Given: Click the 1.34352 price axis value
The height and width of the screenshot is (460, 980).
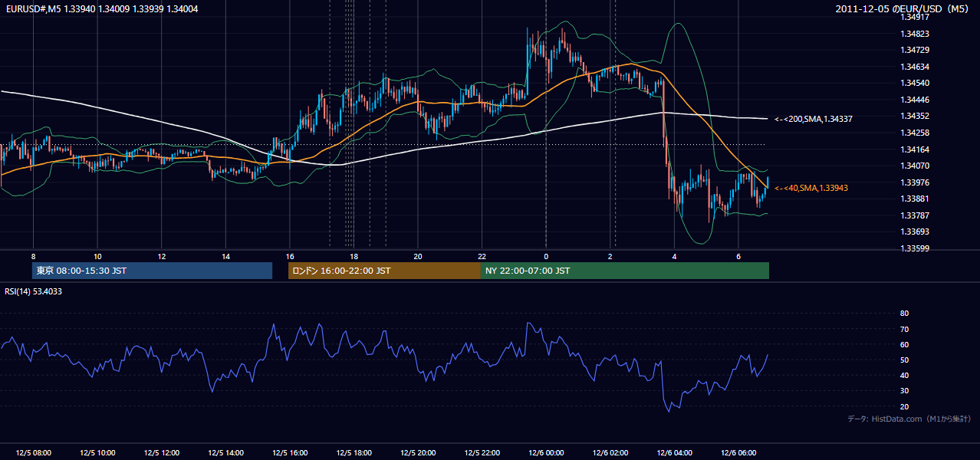Looking at the screenshot, I should [915, 117].
